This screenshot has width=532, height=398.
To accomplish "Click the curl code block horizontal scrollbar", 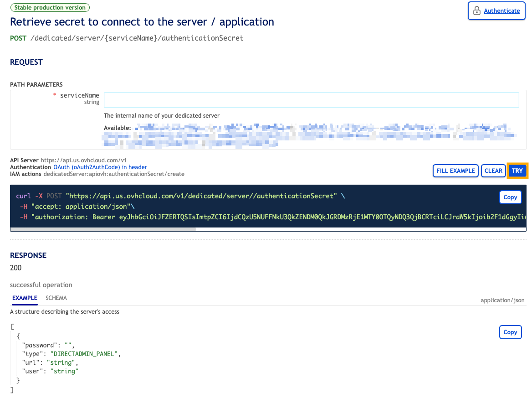I will 103,230.
